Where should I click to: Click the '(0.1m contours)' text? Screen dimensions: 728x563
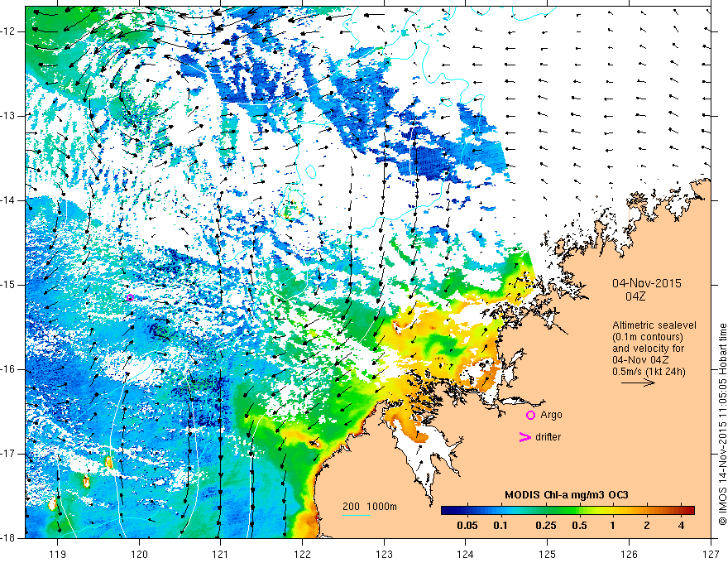(647, 337)
